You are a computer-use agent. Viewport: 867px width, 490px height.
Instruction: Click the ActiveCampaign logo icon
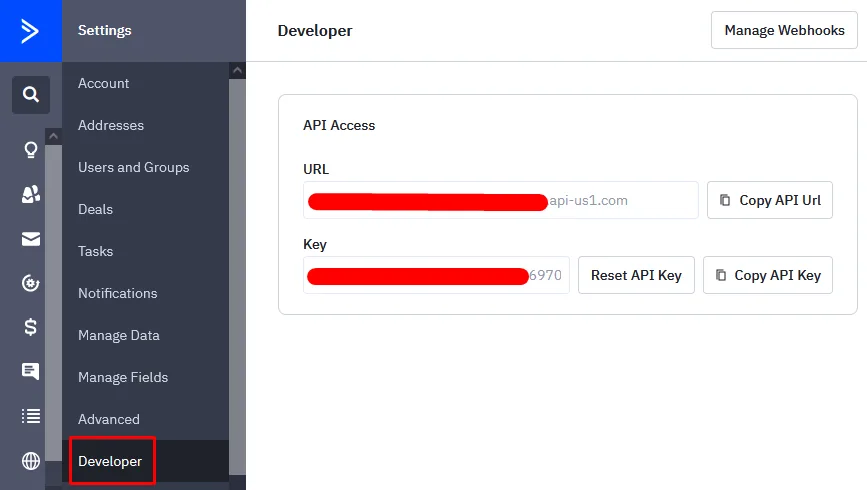[x=30, y=30]
